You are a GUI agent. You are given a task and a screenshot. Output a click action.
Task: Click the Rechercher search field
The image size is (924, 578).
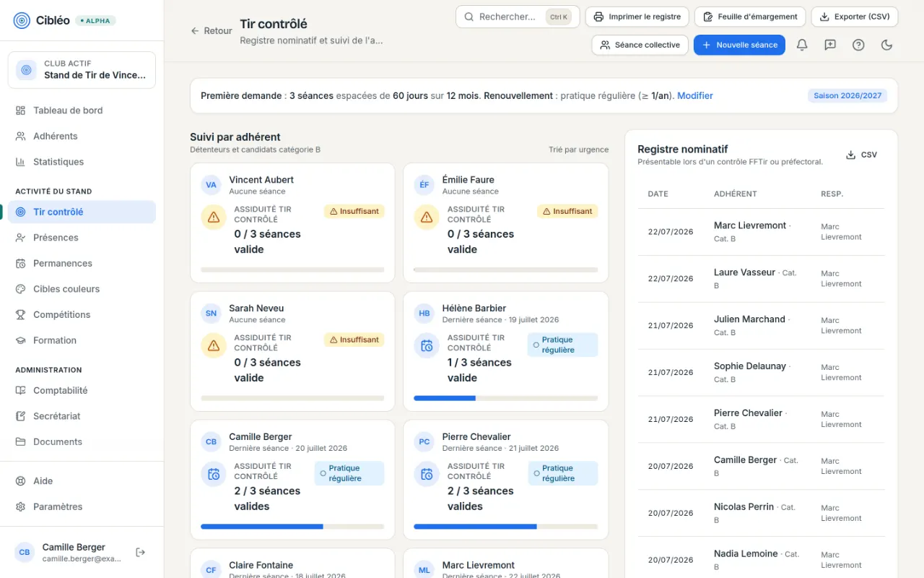518,17
